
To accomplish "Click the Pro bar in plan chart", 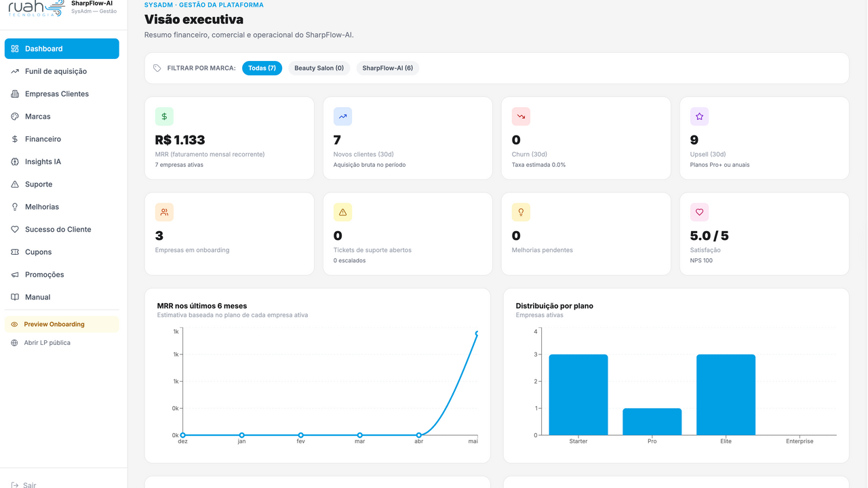I will coord(652,422).
